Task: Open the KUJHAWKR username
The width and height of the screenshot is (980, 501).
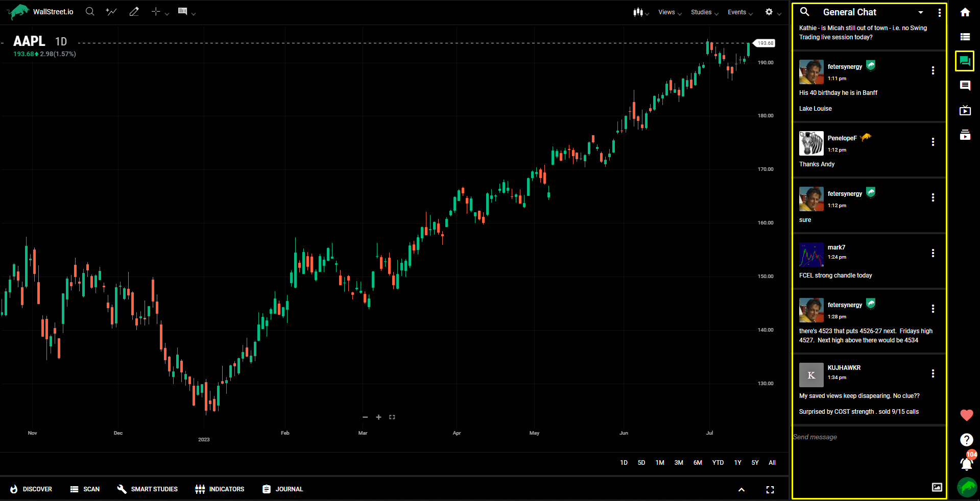Action: [844, 368]
